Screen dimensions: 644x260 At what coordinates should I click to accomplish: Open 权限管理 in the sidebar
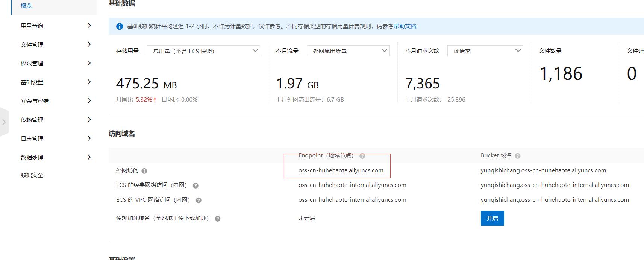tap(32, 63)
